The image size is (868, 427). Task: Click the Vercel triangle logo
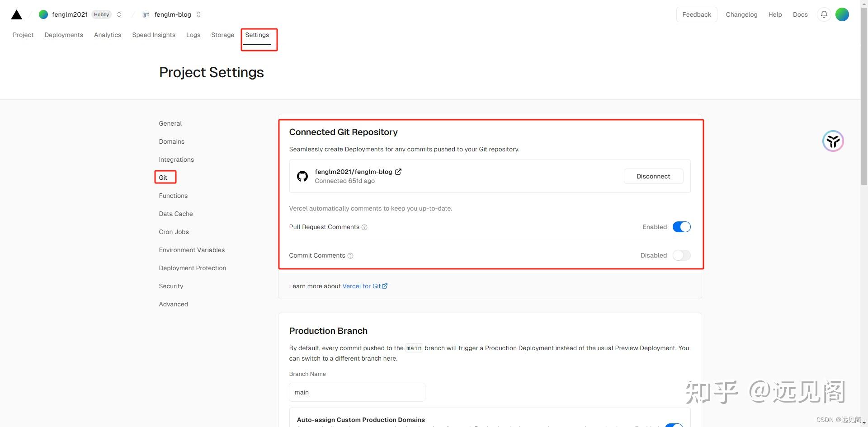17,15
